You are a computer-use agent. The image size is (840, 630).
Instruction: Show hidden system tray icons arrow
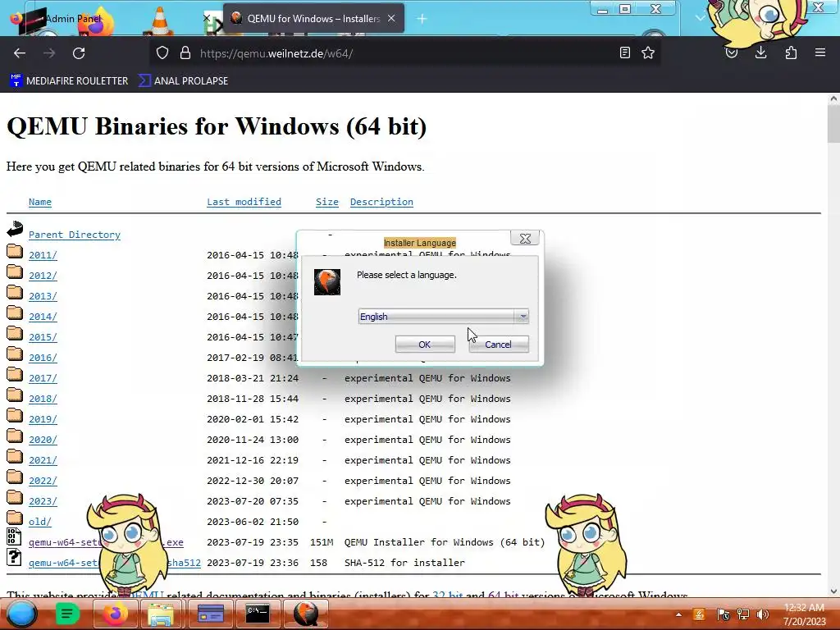tap(678, 614)
